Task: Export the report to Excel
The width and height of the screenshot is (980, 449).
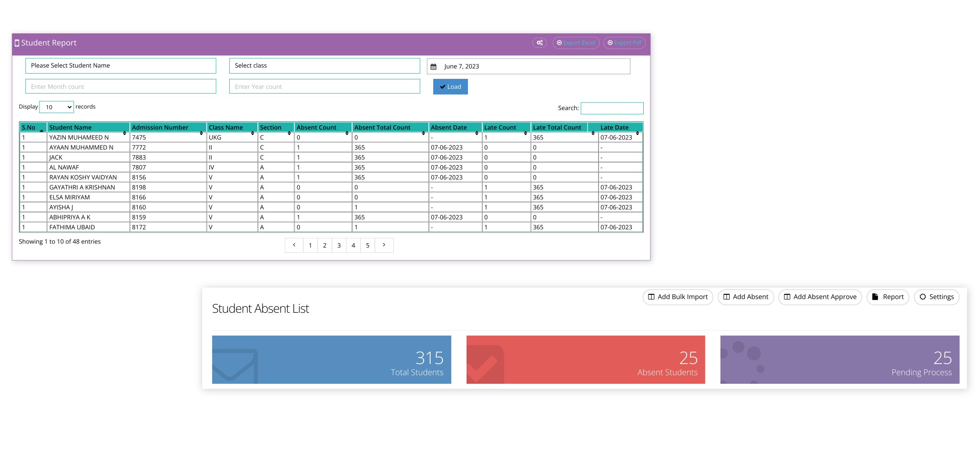Action: 576,43
